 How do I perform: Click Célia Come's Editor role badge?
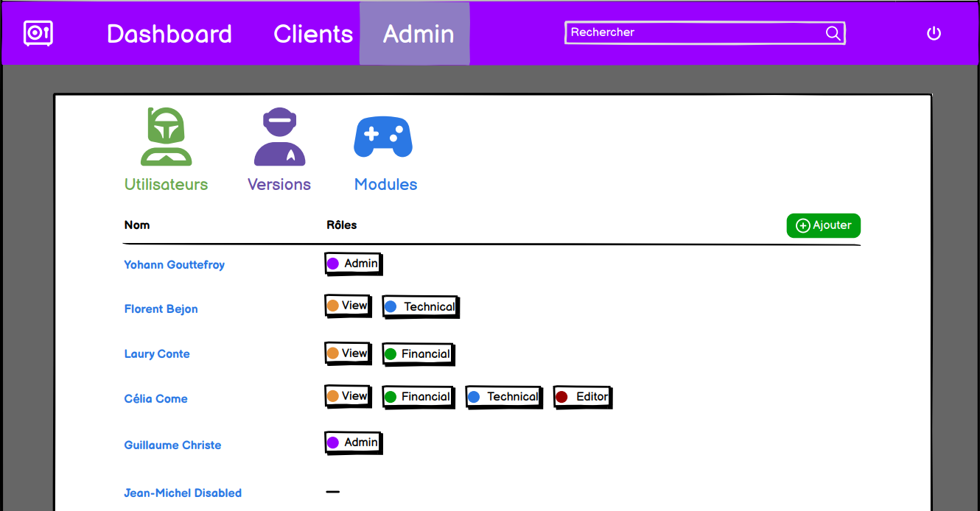[583, 398]
